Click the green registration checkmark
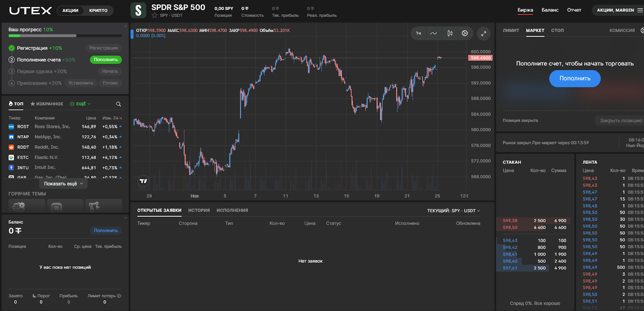 coord(12,48)
